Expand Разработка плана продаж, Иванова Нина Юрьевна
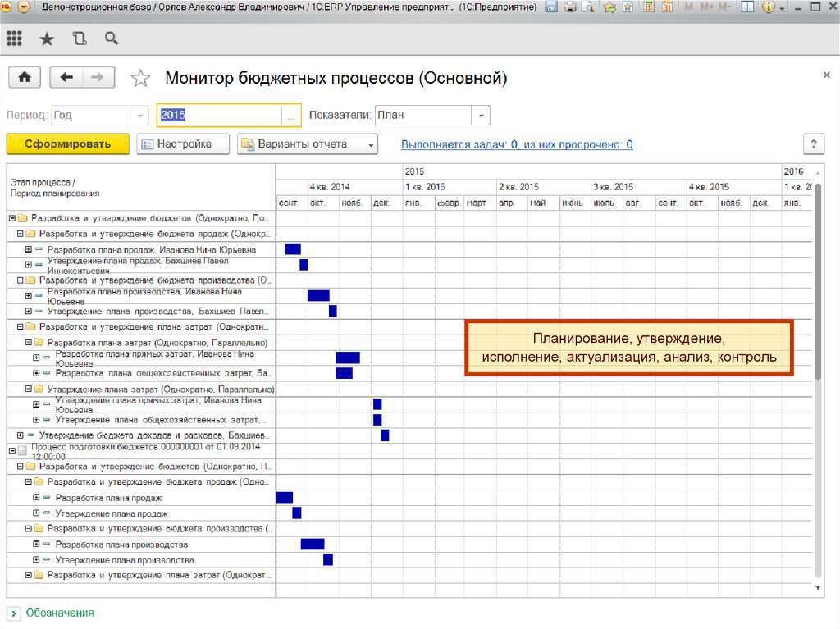This screenshot has width=840, height=629. point(29,249)
